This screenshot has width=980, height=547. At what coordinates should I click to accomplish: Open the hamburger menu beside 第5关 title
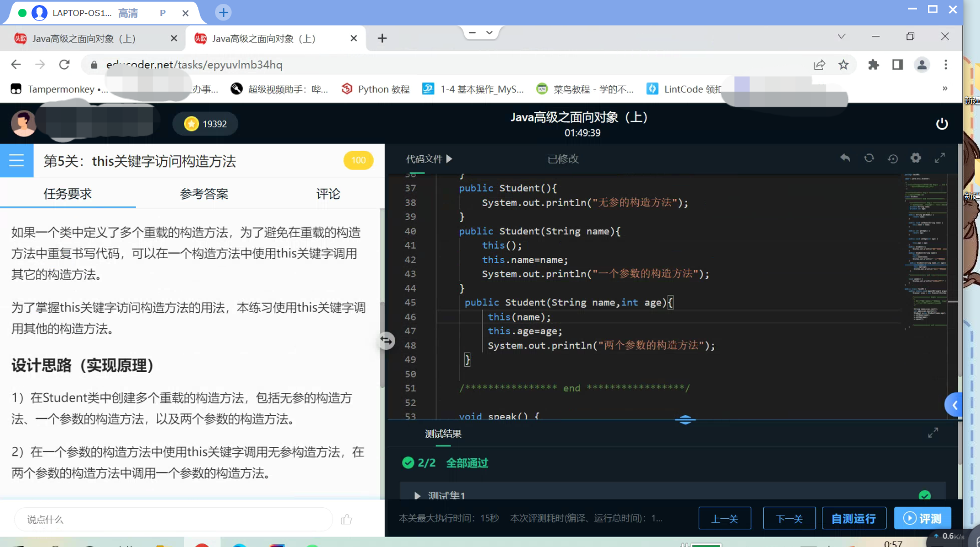(x=17, y=161)
